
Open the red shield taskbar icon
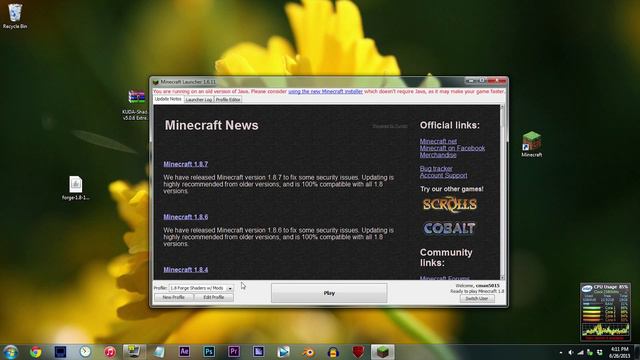click(x=358, y=352)
